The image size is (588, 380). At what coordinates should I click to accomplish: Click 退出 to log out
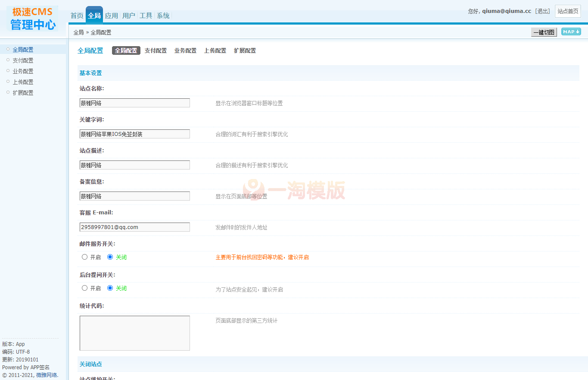pyautogui.click(x=542, y=11)
